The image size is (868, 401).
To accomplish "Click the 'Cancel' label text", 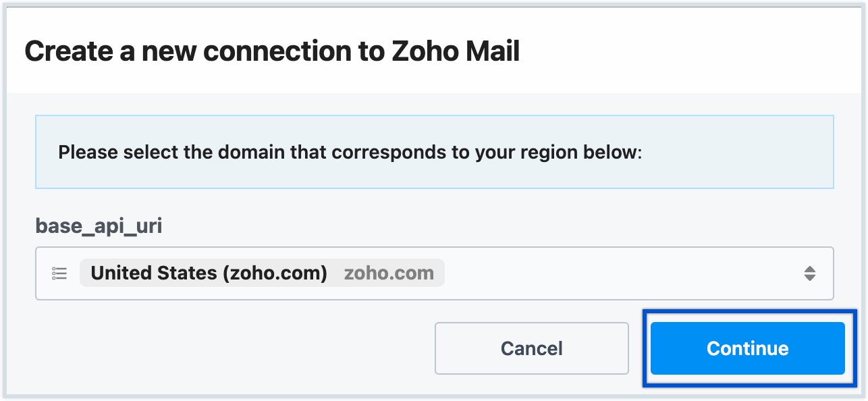I will pos(531,348).
